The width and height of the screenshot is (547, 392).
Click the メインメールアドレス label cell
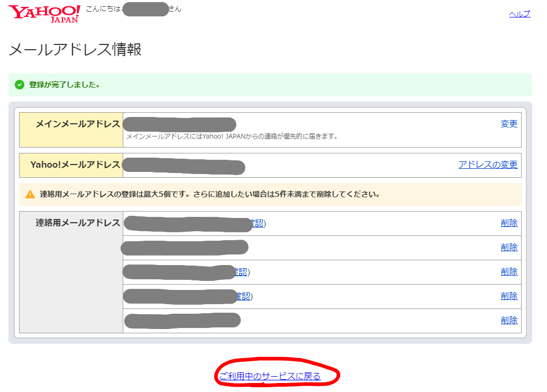(71, 130)
